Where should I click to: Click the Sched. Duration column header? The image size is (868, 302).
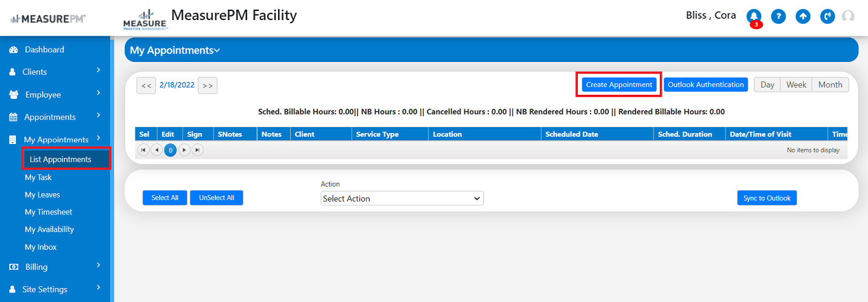(x=690, y=134)
